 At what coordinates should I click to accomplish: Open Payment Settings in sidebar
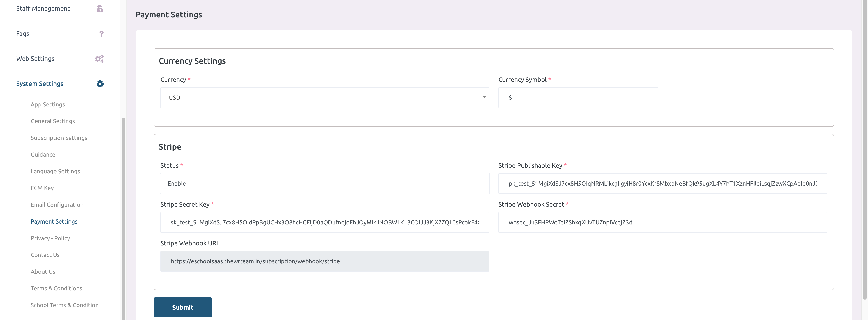pos(54,221)
